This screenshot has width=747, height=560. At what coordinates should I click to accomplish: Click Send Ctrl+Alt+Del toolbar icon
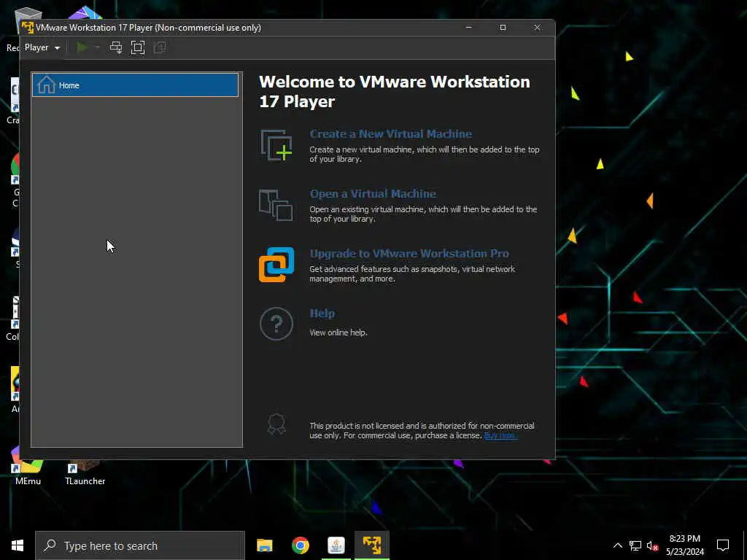click(116, 47)
